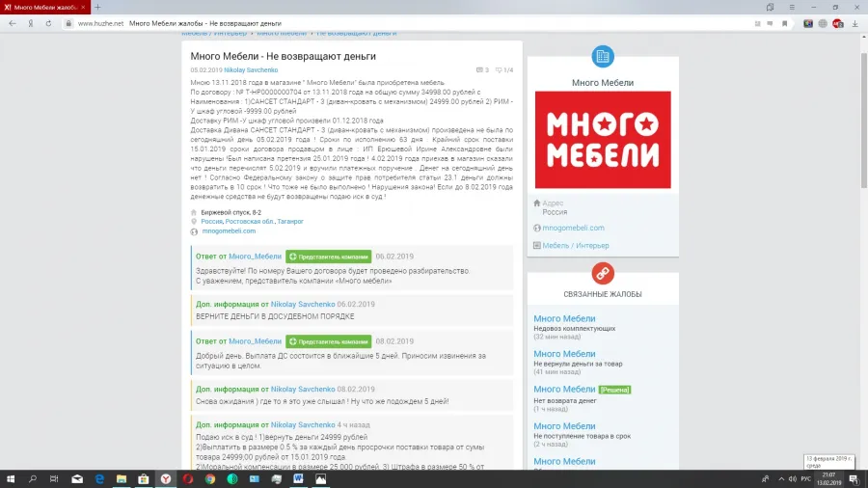Open Microsoft Store from taskbar
Image resolution: width=868 pixels, height=488 pixels.
144,478
